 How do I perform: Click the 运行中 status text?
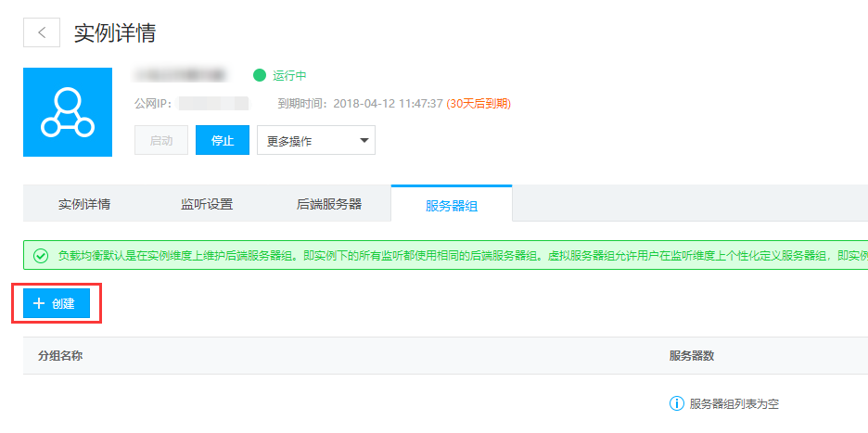(x=289, y=75)
